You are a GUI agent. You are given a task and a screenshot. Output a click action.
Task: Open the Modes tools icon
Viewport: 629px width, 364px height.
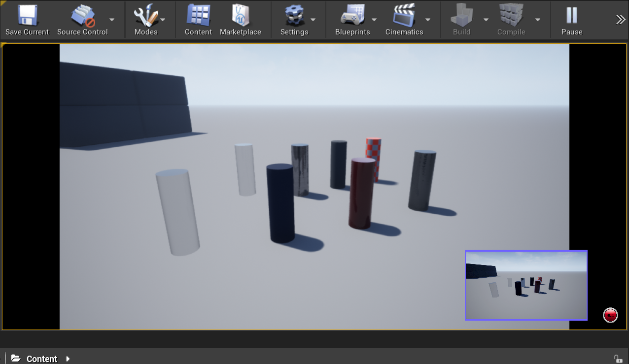(146, 16)
